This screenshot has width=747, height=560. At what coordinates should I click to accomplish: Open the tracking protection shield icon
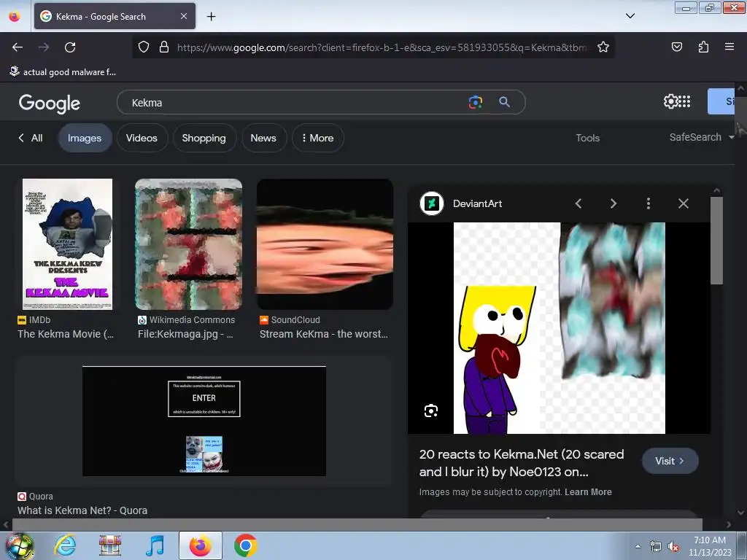(144, 47)
